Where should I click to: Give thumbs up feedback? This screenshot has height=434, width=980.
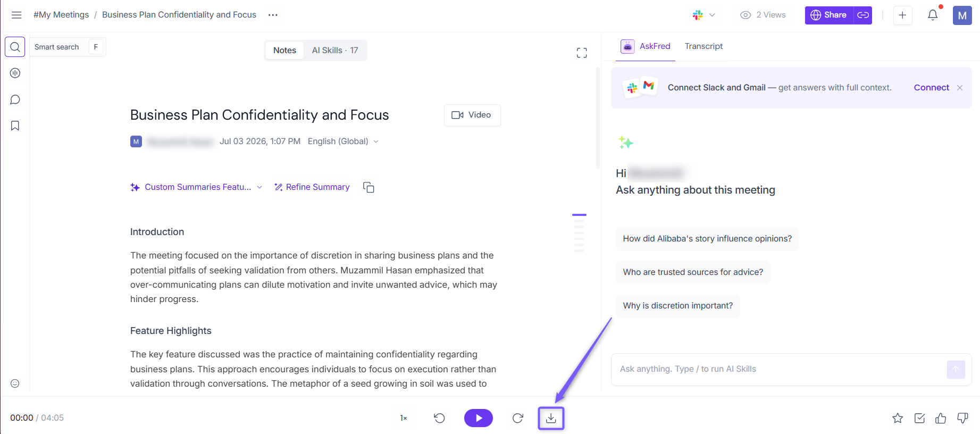(941, 418)
